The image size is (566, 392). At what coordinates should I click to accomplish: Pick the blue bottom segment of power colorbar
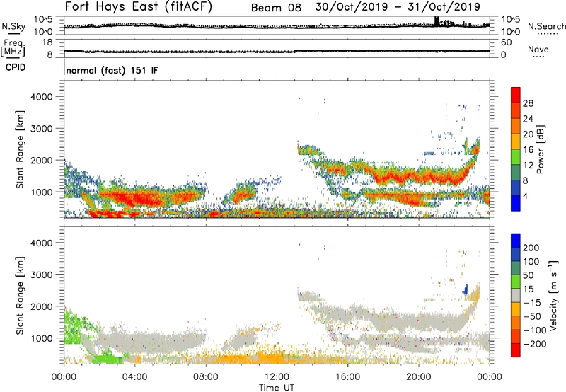coord(516,203)
